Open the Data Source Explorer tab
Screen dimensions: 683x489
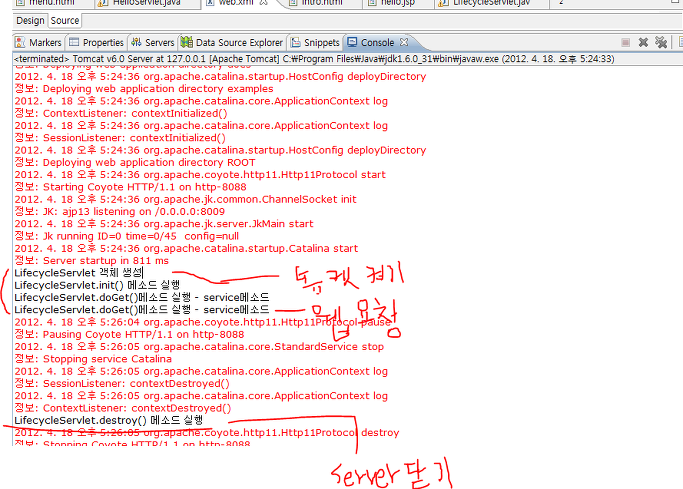tap(232, 42)
